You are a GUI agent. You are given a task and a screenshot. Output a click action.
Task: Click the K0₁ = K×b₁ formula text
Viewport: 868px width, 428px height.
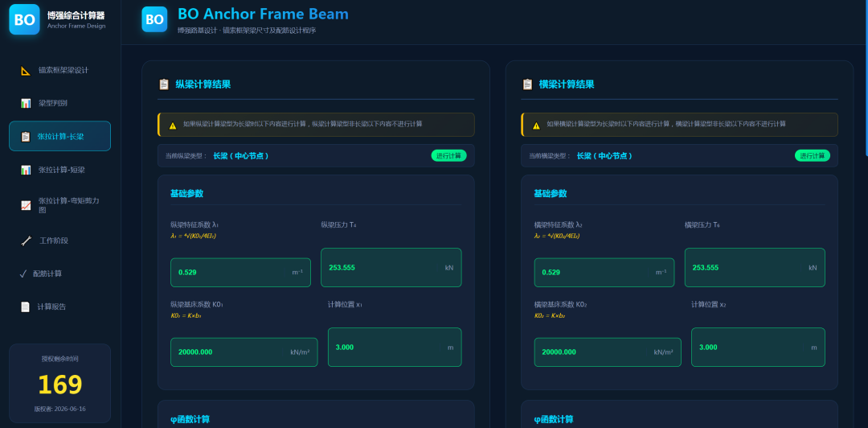[186, 315]
